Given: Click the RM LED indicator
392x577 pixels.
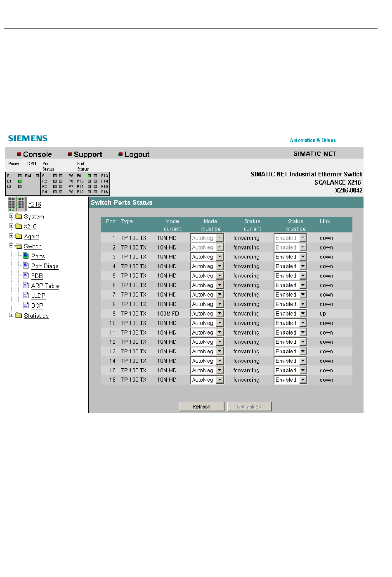Looking at the screenshot, I should 37,176.
